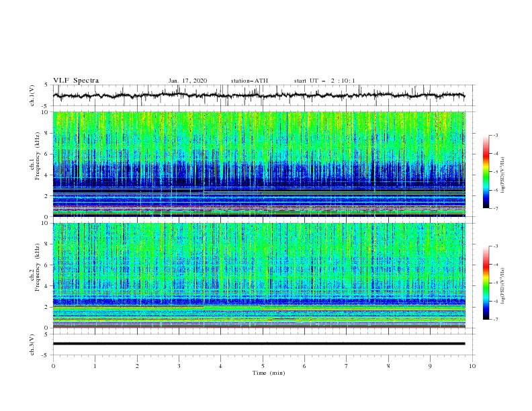
Task: Click time axis tick label '7'
Action: 347,366
